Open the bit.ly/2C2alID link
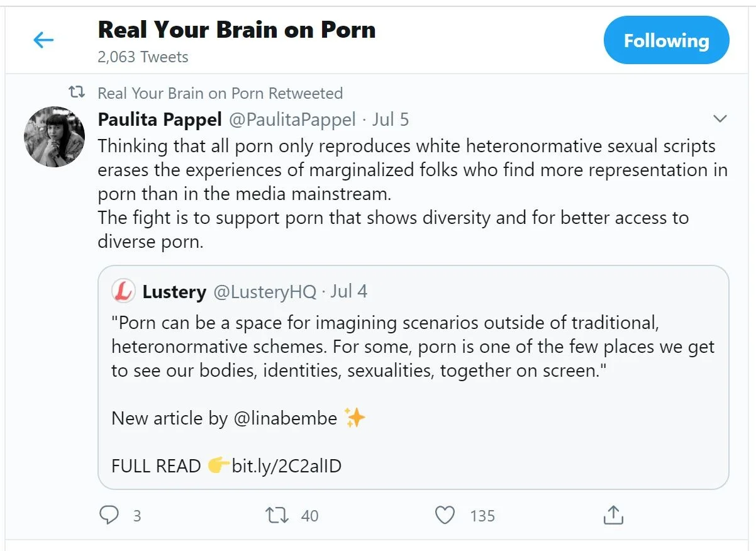This screenshot has width=756, height=551. [x=286, y=466]
